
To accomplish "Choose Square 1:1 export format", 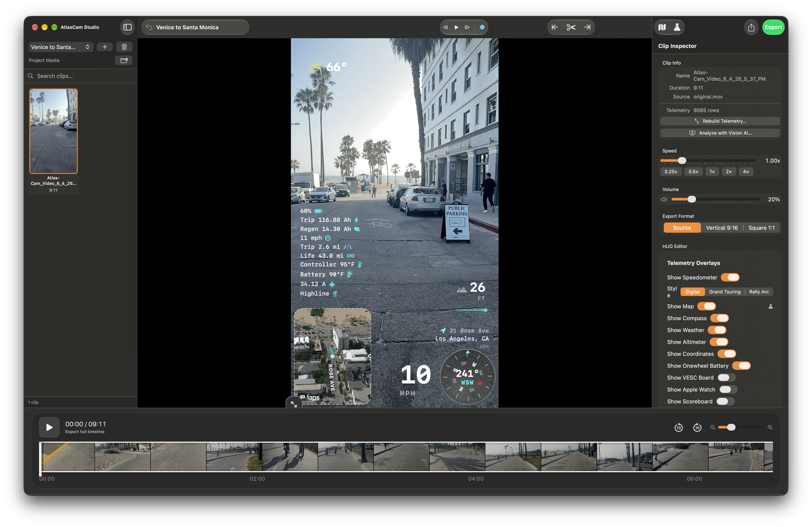I will [761, 228].
